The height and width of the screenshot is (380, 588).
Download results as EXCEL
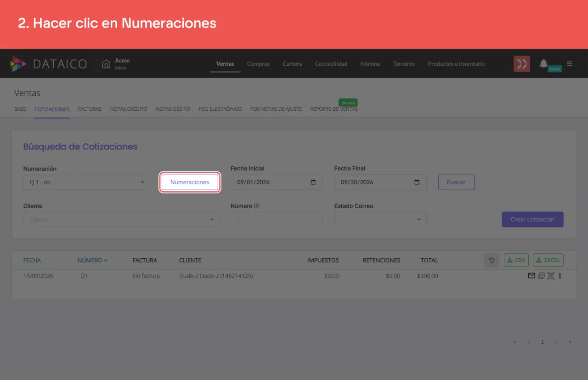pyautogui.click(x=548, y=260)
